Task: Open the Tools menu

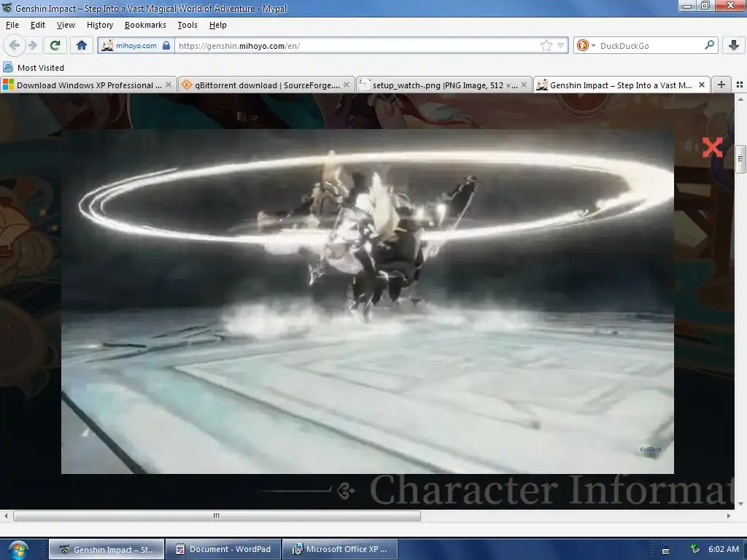Action: 187,25
